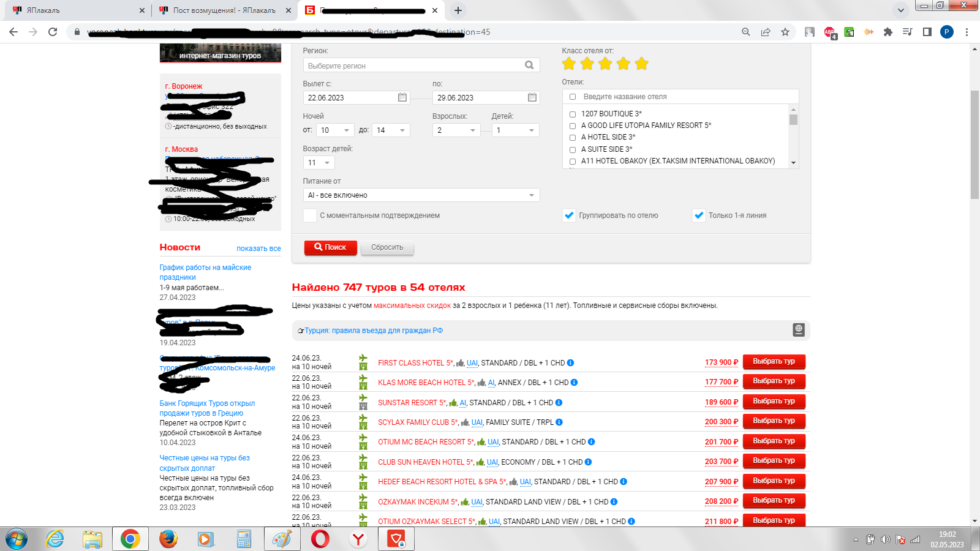Click the 207 900 ₽ price link
Image resolution: width=980 pixels, height=551 pixels.
coord(722,482)
